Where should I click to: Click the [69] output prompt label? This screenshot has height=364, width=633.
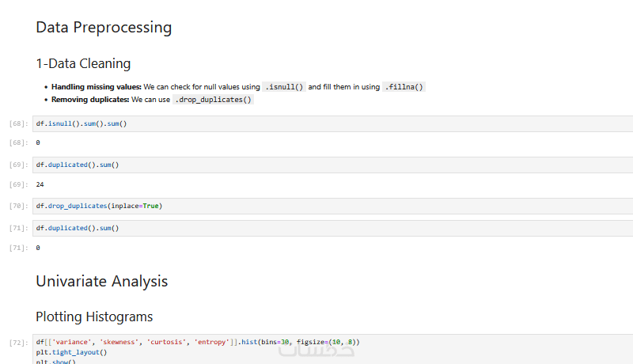17,184
